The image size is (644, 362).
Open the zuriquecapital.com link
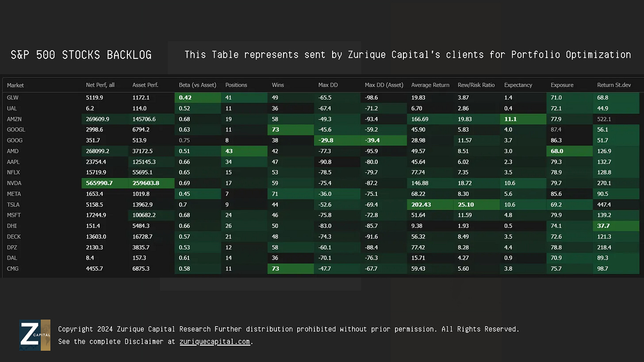[215, 341]
